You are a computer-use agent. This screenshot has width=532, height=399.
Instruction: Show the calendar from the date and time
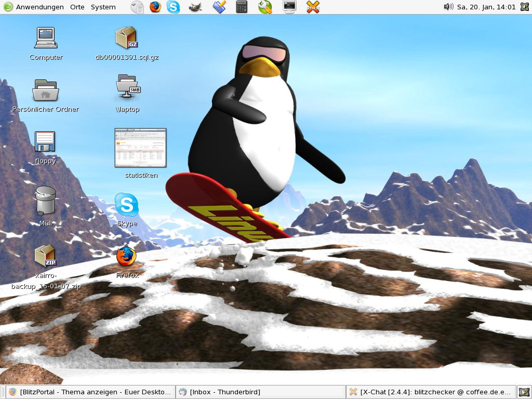tap(486, 7)
